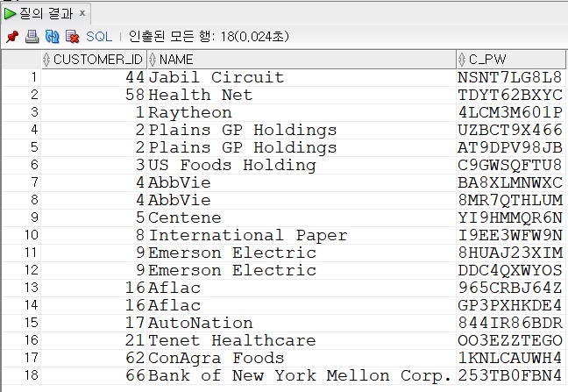Click customer ID 66 cell
Screen dimensions: 568x392
click(94, 375)
